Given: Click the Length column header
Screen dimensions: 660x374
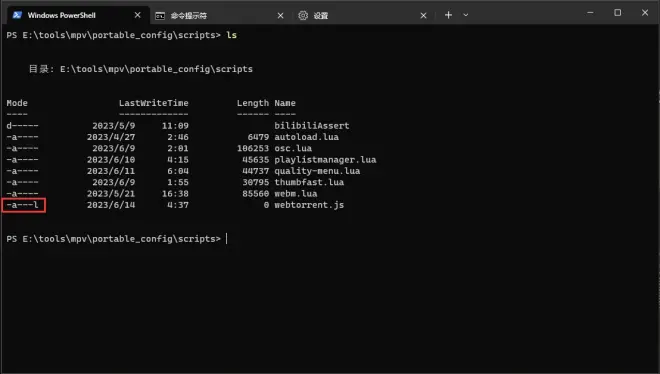Looking at the screenshot, I should pyautogui.click(x=253, y=103).
